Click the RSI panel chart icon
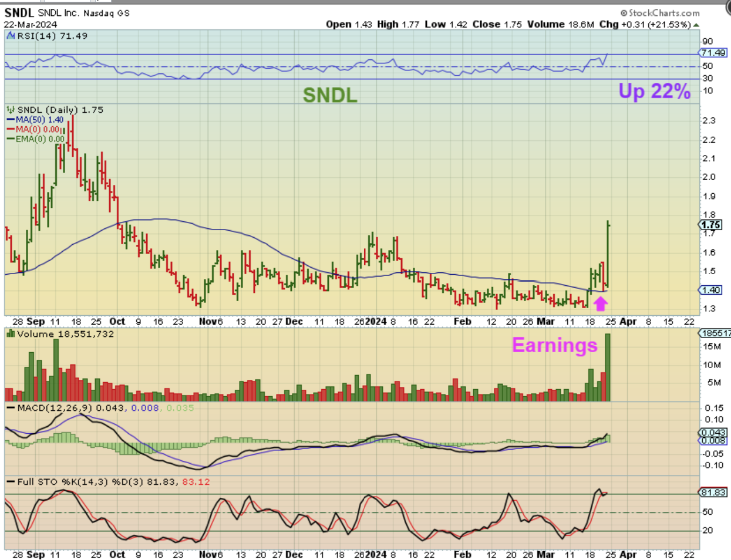The image size is (731, 560). pyautogui.click(x=11, y=36)
